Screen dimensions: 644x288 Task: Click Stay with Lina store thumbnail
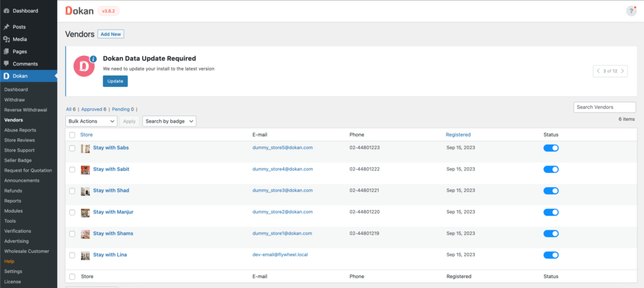point(86,255)
